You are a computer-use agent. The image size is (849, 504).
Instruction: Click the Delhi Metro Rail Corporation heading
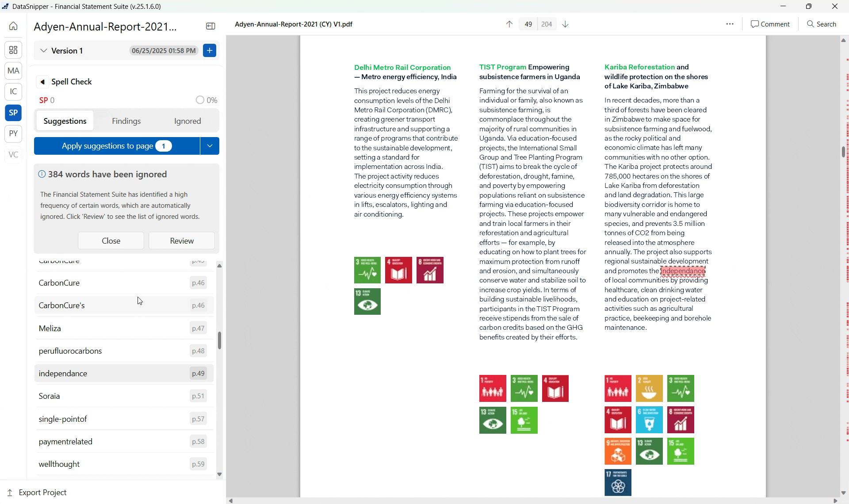(x=402, y=67)
